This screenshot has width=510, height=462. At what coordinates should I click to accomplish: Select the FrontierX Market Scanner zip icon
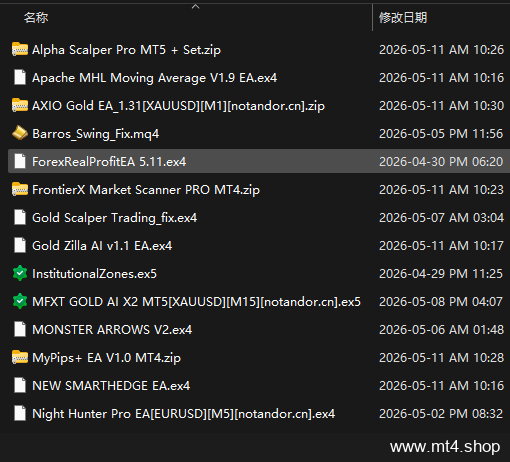coord(20,189)
